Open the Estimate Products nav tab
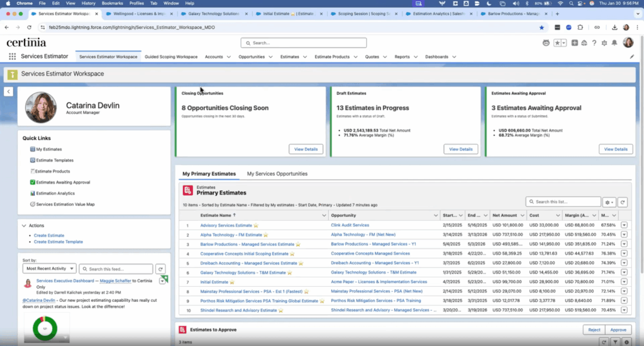 coord(332,57)
